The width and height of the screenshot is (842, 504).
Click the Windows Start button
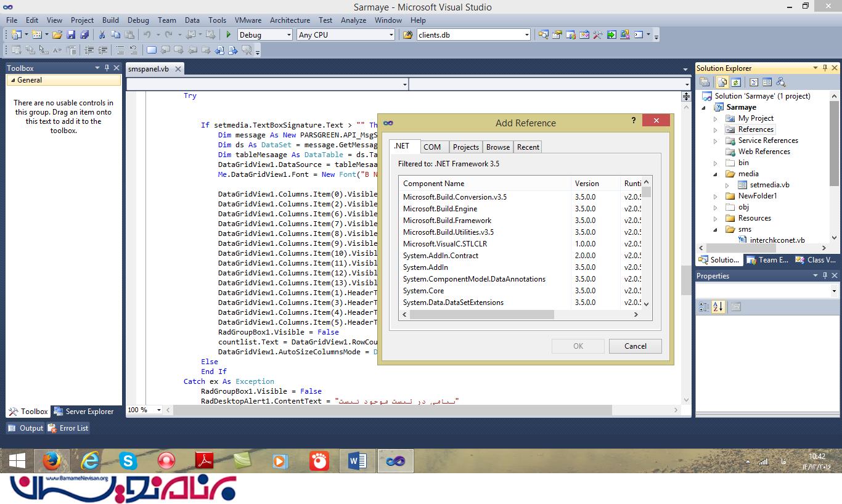click(x=17, y=461)
